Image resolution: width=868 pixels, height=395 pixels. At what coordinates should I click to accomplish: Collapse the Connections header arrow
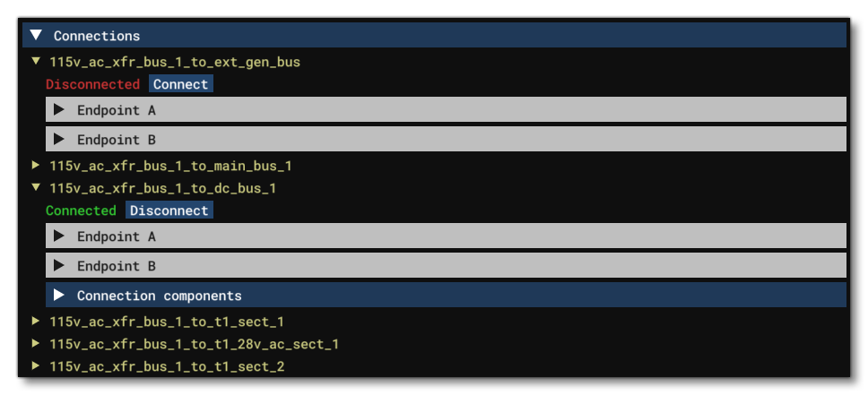coord(36,36)
